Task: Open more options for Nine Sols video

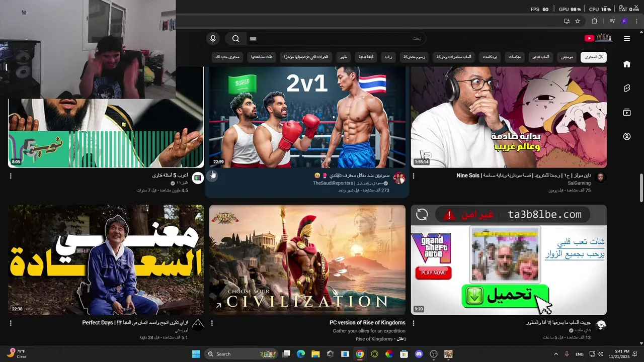Action: [x=414, y=176]
